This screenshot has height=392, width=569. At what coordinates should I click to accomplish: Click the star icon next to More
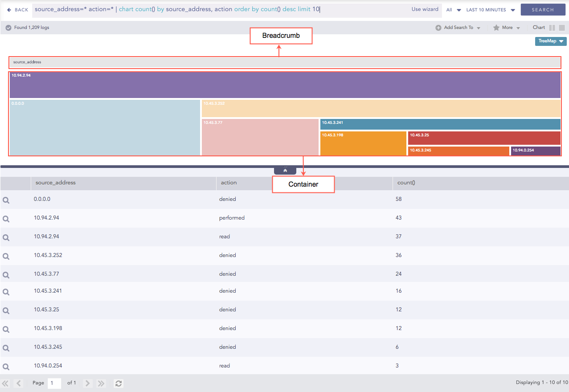(x=495, y=27)
